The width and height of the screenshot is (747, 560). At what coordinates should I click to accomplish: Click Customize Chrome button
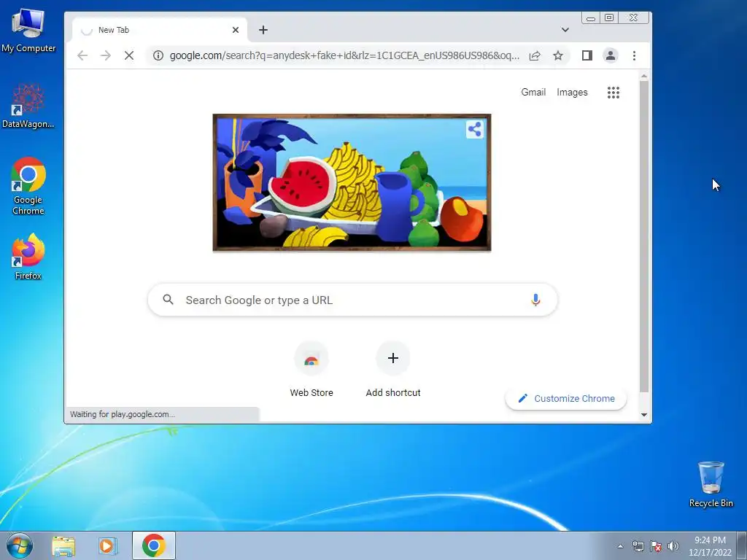pos(566,399)
